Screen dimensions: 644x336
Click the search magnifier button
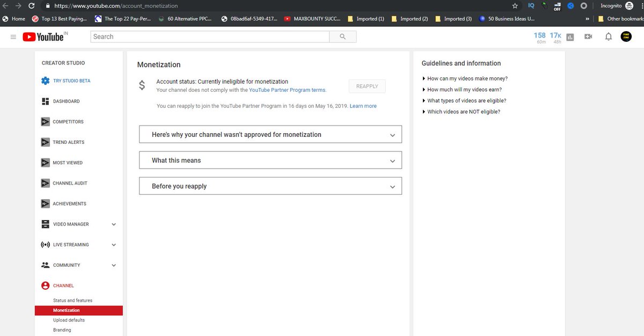[x=343, y=36]
